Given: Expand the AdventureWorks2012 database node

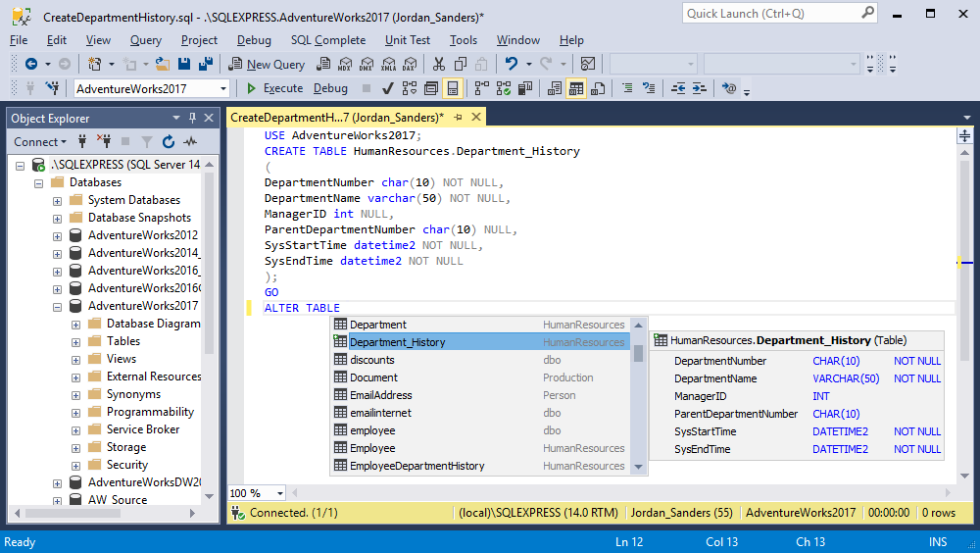Looking at the screenshot, I should click(x=57, y=236).
